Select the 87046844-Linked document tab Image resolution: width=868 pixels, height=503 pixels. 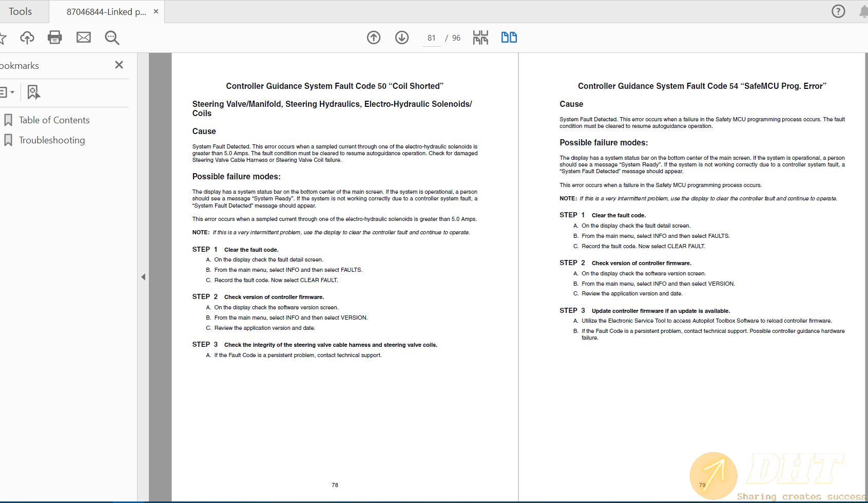(106, 12)
